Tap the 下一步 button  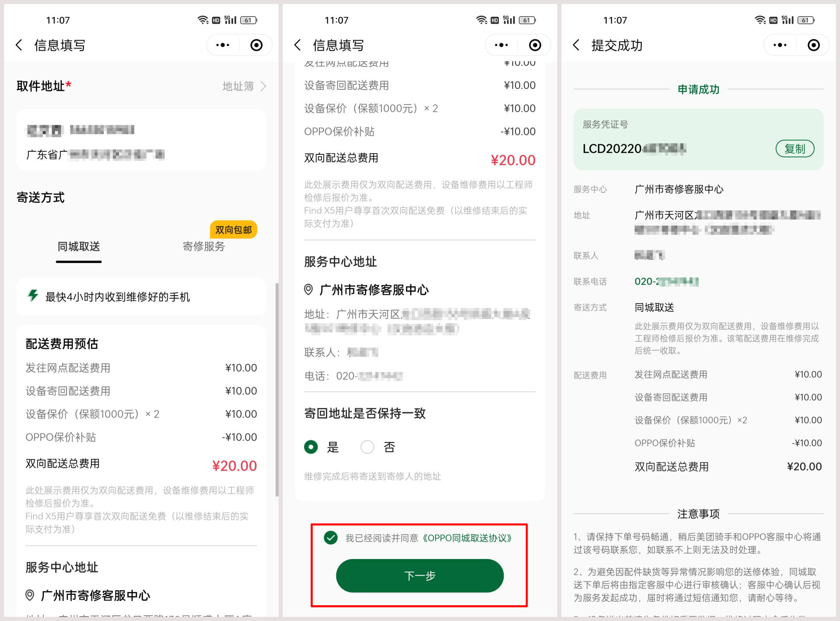coord(420,576)
